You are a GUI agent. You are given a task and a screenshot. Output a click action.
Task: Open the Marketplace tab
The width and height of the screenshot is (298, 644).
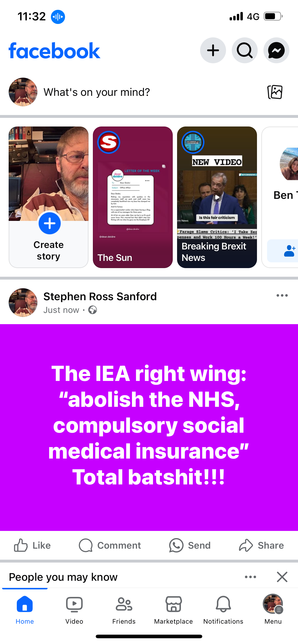click(x=173, y=610)
